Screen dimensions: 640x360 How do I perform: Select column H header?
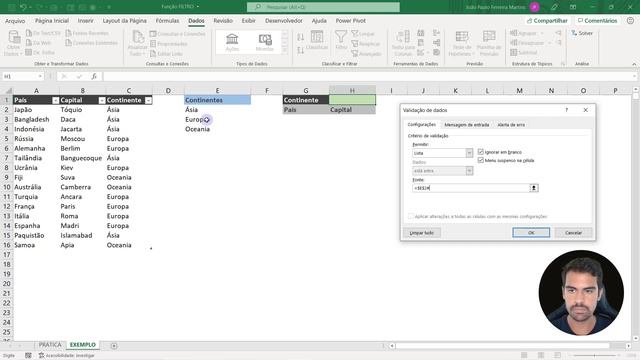(x=352, y=90)
